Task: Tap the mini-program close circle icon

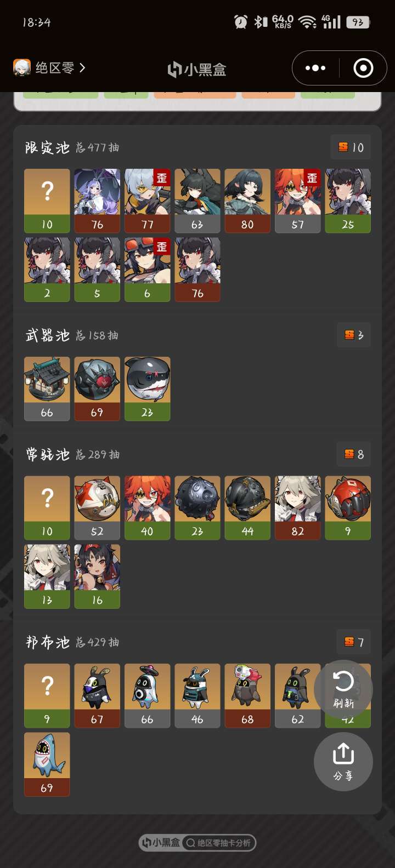Action: [363, 68]
